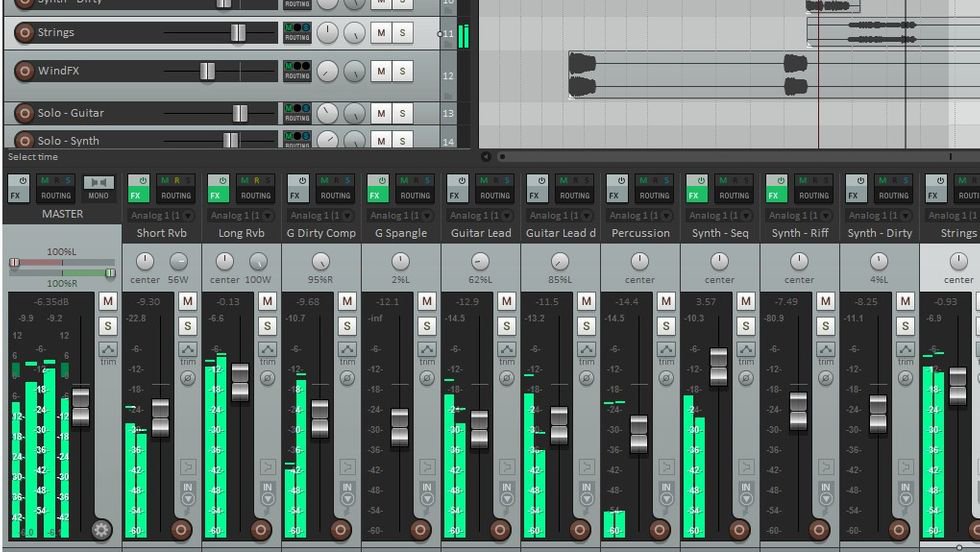Viewport: 980px width, 552px height.
Task: Open FX chain on Short Rvb channel
Action: tap(138, 188)
